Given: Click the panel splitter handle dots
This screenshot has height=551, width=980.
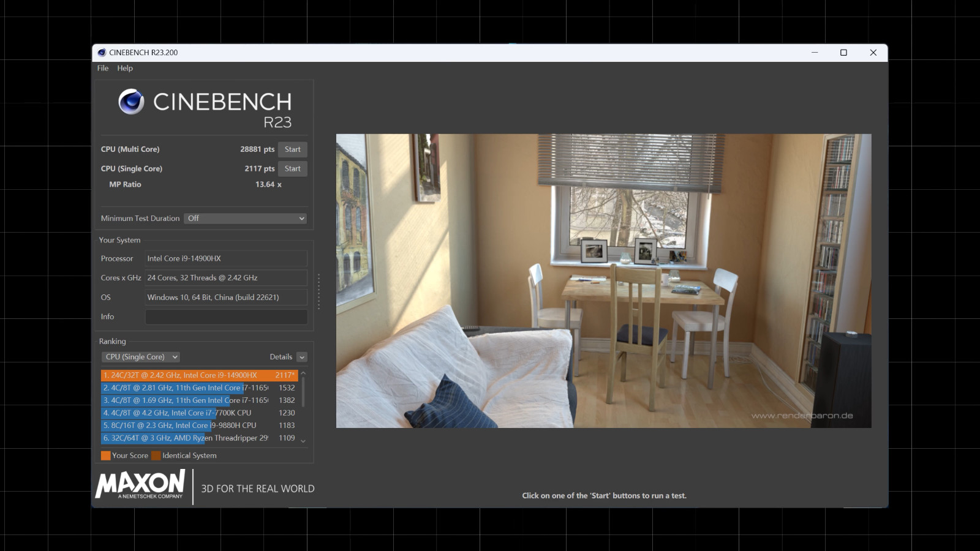Looking at the screenshot, I should pos(318,292).
